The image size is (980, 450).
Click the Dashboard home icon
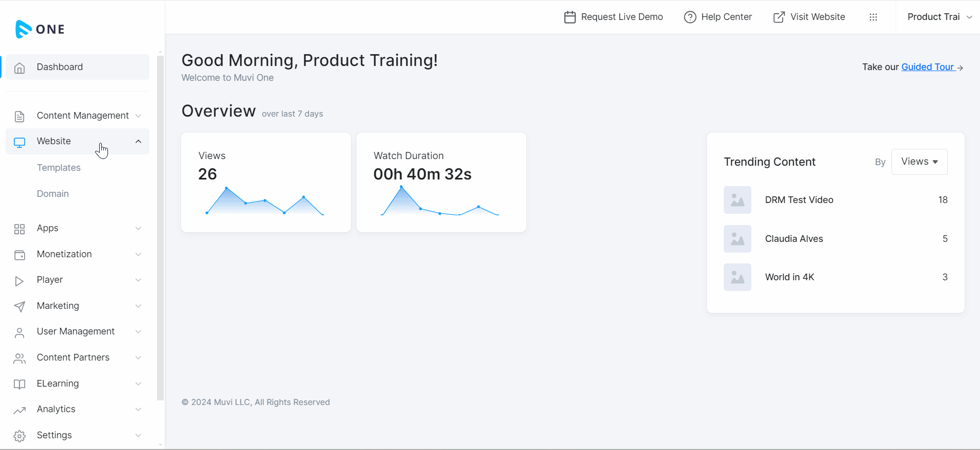19,67
